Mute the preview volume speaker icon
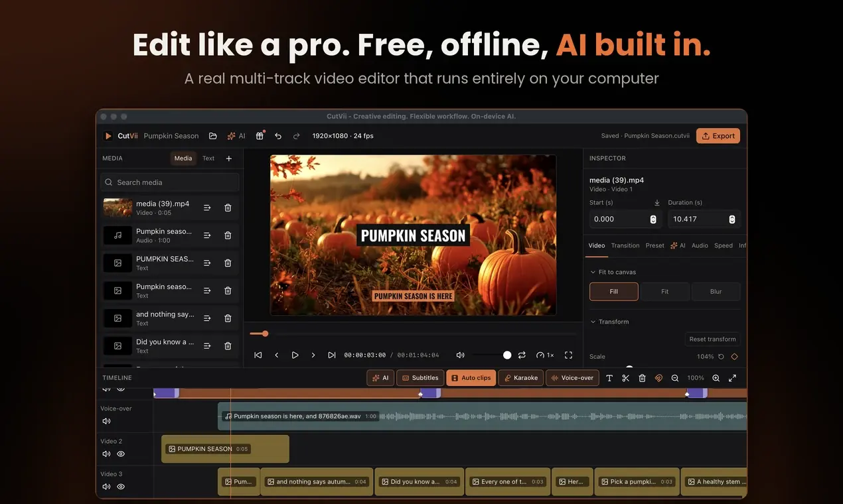Viewport: 843px width, 504px height. pos(461,355)
